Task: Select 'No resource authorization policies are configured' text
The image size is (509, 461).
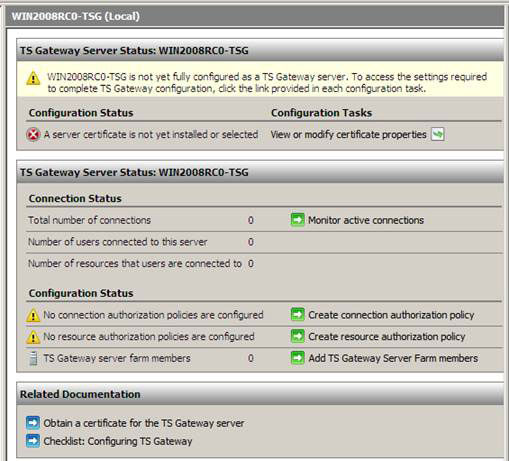Action: pos(149,337)
